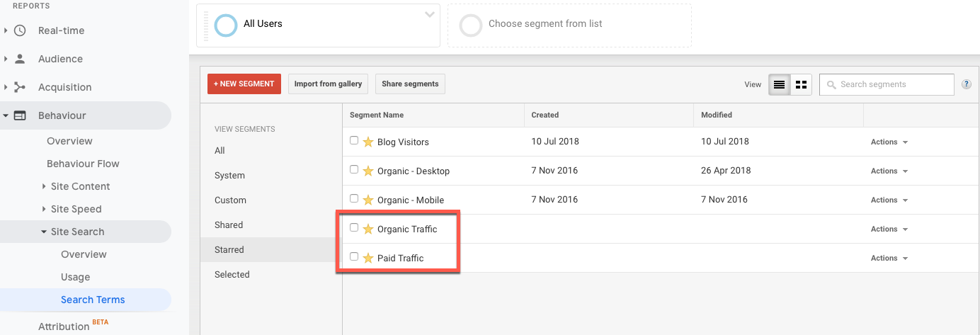The width and height of the screenshot is (980, 335).
Task: Switch to grid view icon
Action: coord(802,84)
